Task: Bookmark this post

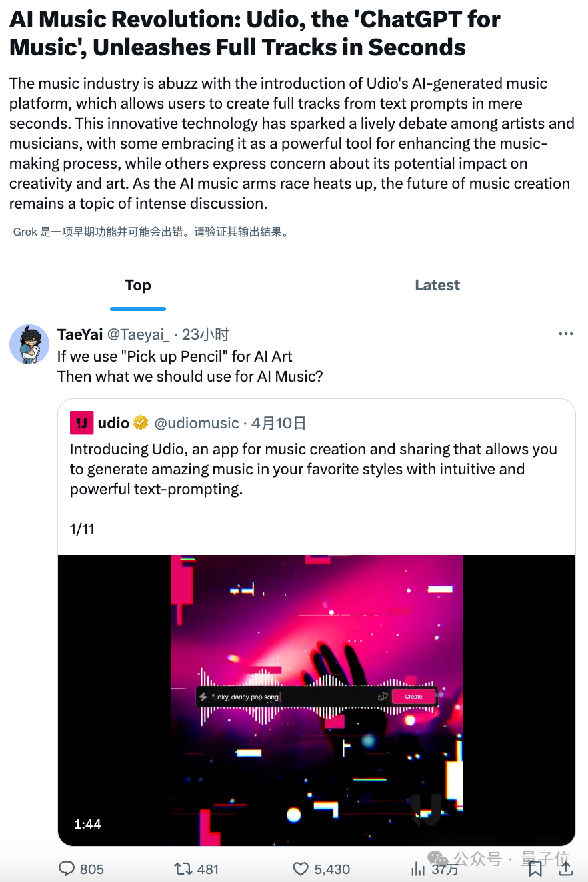Action: pos(535,869)
